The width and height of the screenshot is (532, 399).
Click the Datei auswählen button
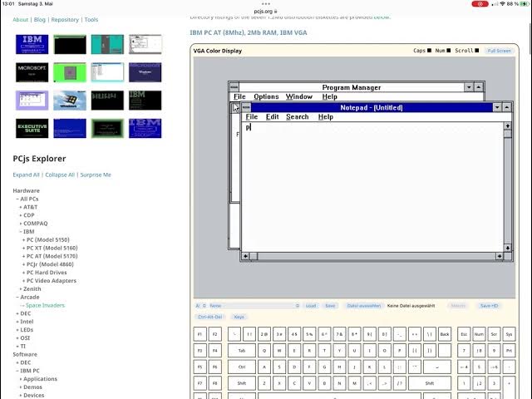pos(364,306)
